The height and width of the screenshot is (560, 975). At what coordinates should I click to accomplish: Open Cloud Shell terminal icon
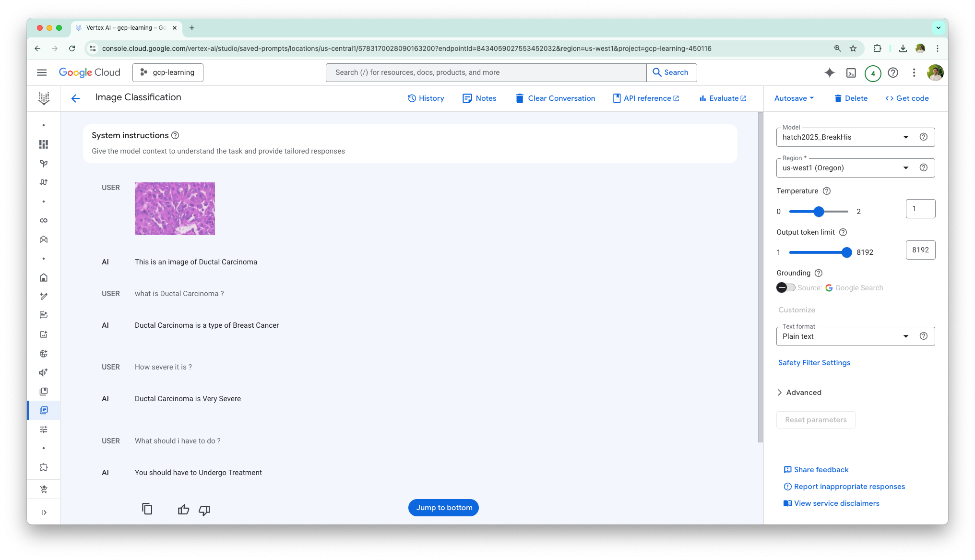click(851, 73)
